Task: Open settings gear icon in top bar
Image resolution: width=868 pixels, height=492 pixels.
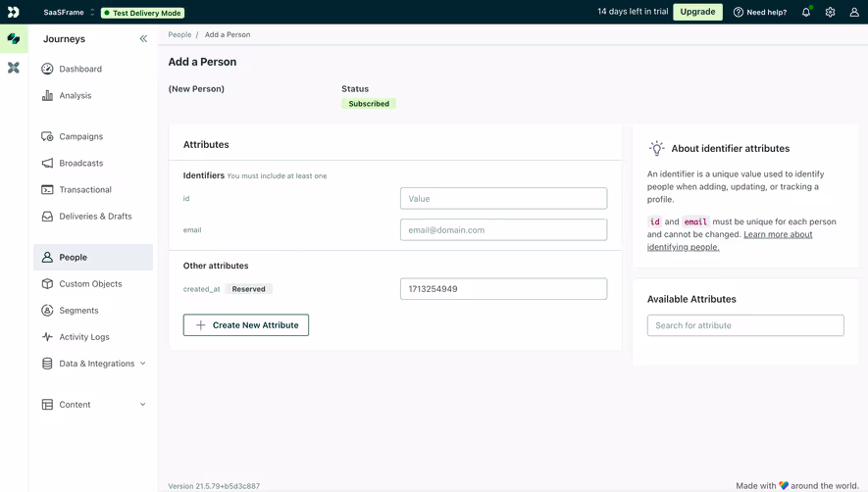Action: pos(830,12)
